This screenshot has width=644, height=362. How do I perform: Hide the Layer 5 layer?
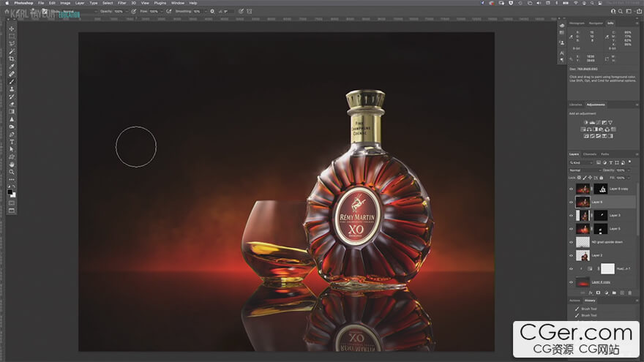coord(572,229)
